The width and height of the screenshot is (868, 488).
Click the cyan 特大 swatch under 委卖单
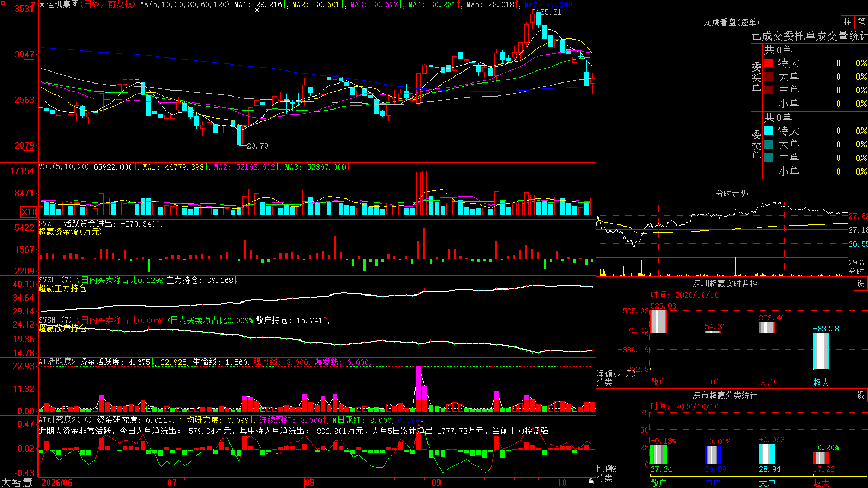click(x=768, y=131)
